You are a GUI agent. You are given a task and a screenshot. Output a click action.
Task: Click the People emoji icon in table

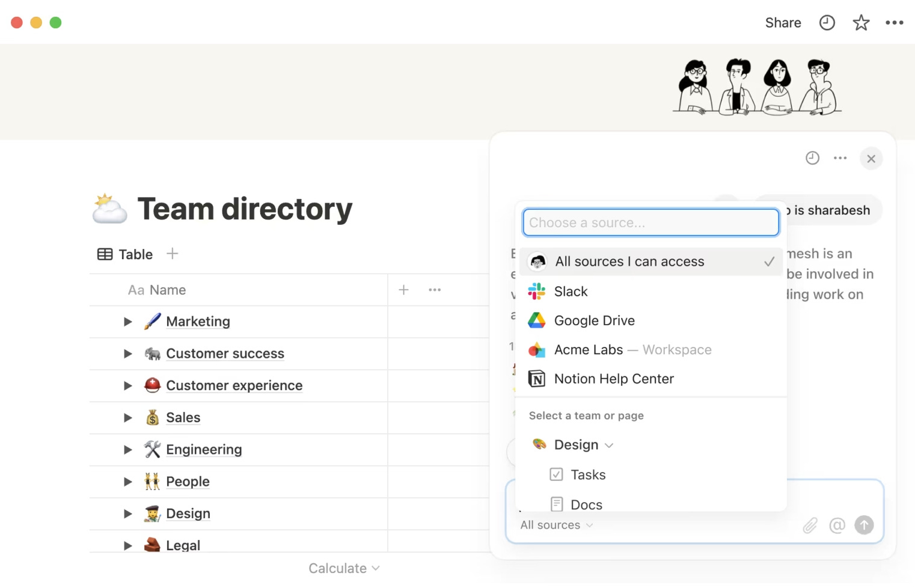152,482
